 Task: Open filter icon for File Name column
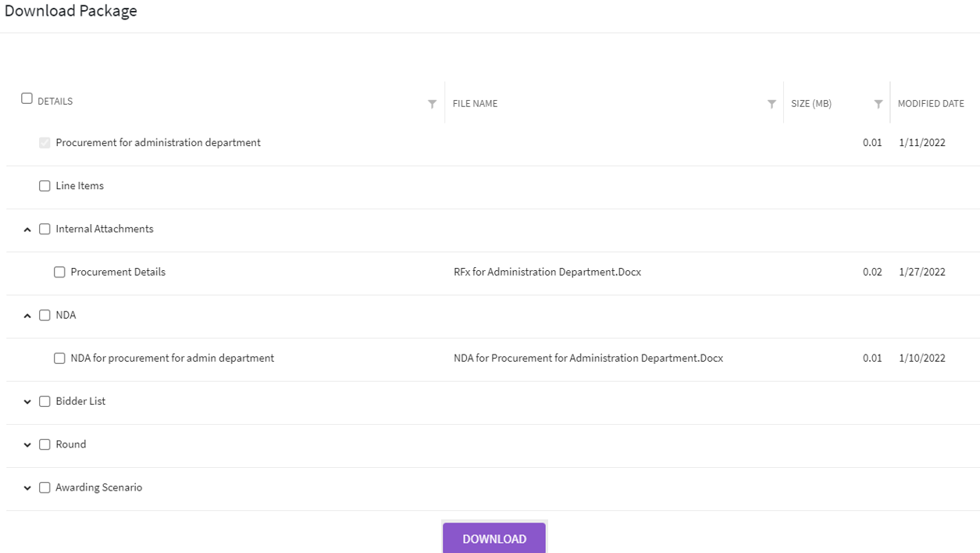772,104
